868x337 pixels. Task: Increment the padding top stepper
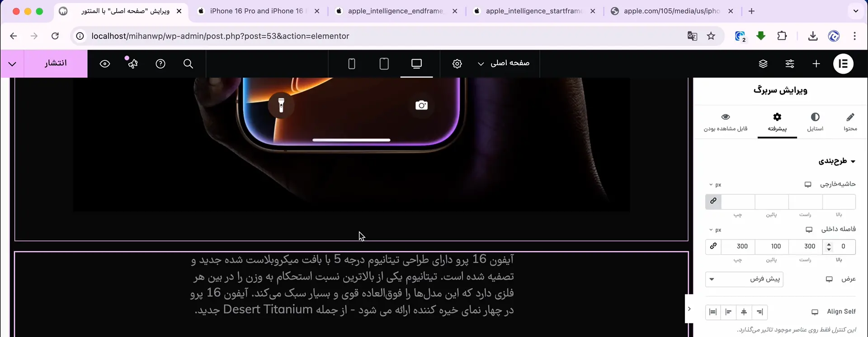[829, 244]
